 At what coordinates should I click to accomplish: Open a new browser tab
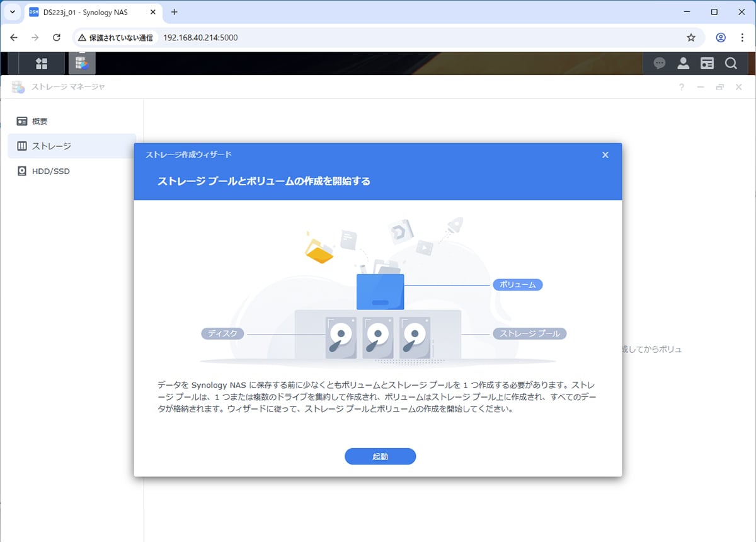(175, 12)
